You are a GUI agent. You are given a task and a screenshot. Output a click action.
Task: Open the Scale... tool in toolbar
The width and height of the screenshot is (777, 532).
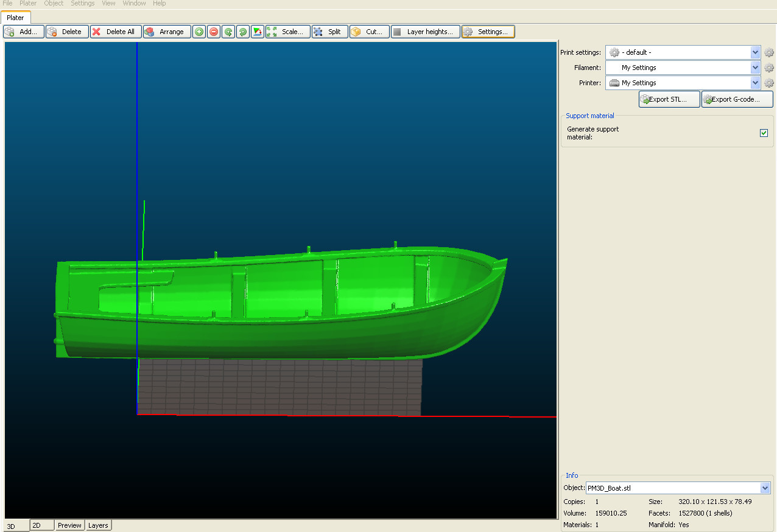288,32
